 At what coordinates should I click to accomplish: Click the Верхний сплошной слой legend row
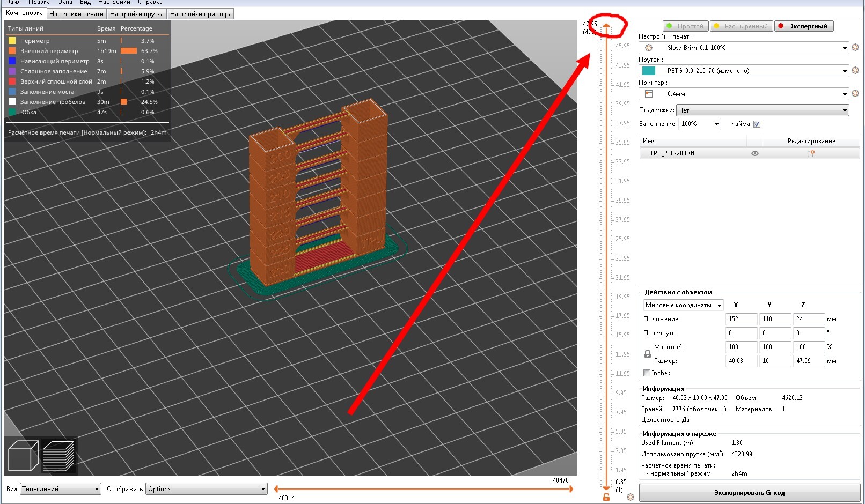tap(87, 81)
